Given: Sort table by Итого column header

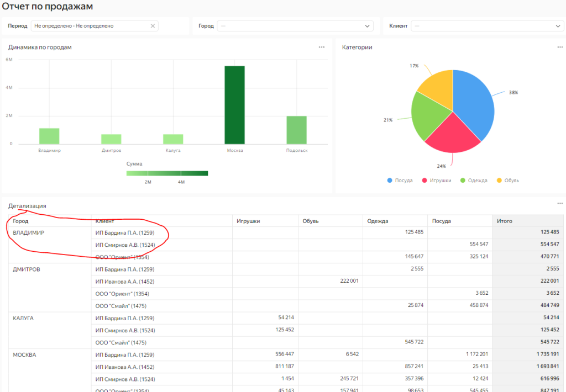Looking at the screenshot, I should click(504, 221).
